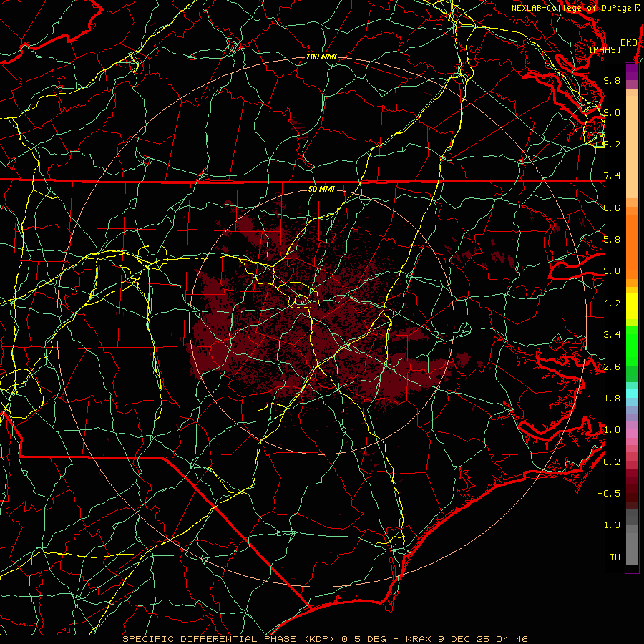Image resolution: width=644 pixels, height=644 pixels.
Task: Click the "DKD" label above the legend
Action: pyautogui.click(x=629, y=42)
